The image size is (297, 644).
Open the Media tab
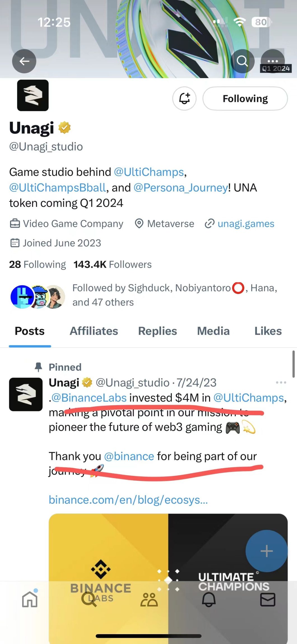(x=213, y=331)
